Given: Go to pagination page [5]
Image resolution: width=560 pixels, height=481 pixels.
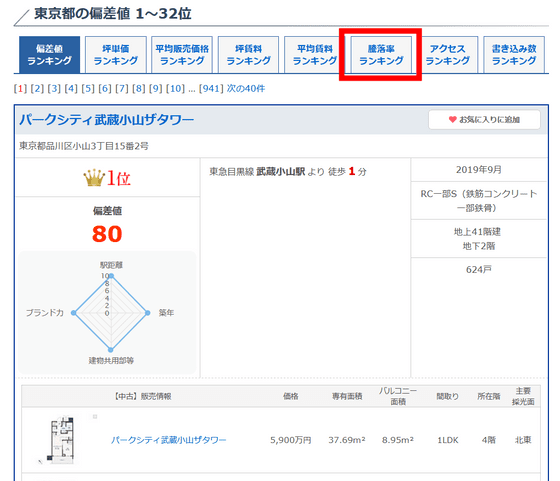Looking at the screenshot, I should (88, 88).
